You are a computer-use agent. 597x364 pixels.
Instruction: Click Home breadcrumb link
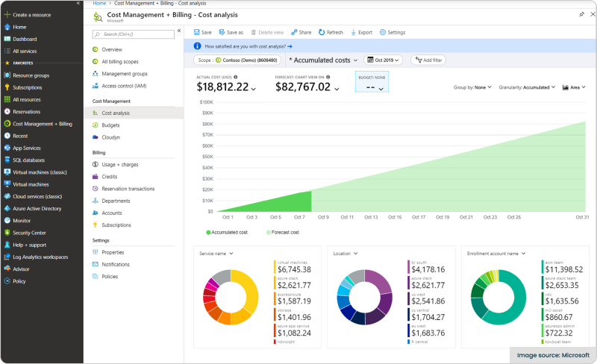tap(99, 3)
